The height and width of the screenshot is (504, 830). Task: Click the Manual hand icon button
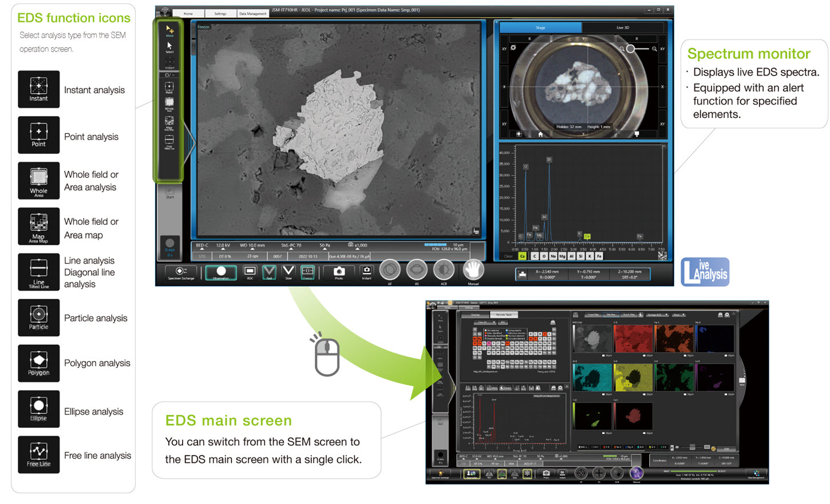pyautogui.click(x=473, y=269)
